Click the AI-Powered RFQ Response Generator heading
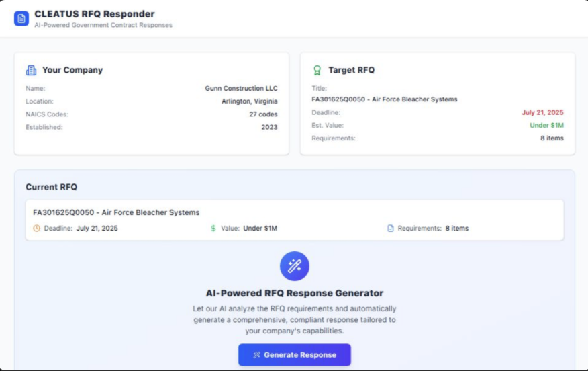This screenshot has width=588, height=371. [295, 293]
